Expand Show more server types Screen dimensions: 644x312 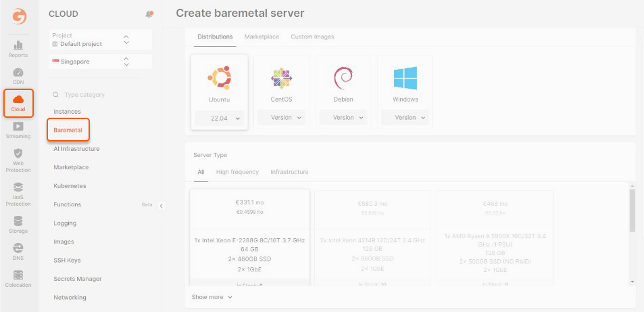coord(212,297)
